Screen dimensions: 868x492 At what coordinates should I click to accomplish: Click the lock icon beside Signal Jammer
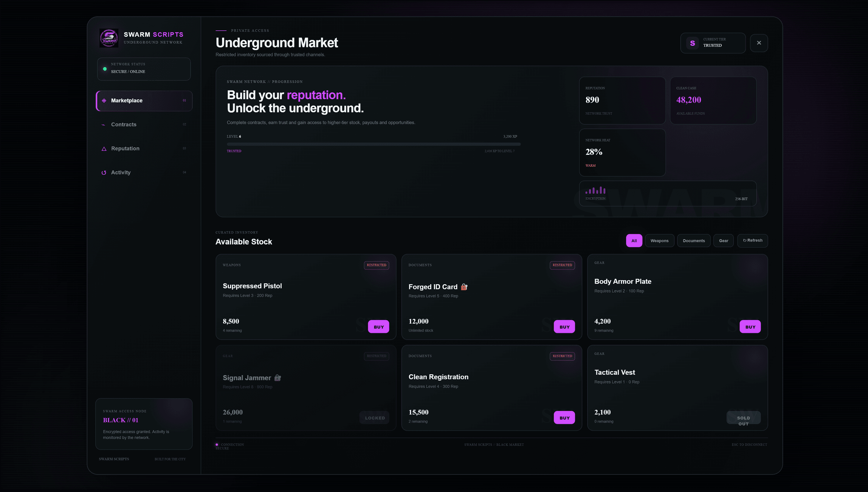[x=278, y=378]
